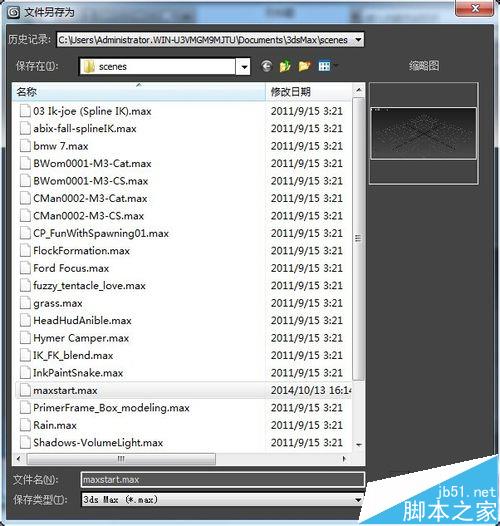
Task: Select CMan0002-M3-Cat.max file
Action: click(90, 198)
